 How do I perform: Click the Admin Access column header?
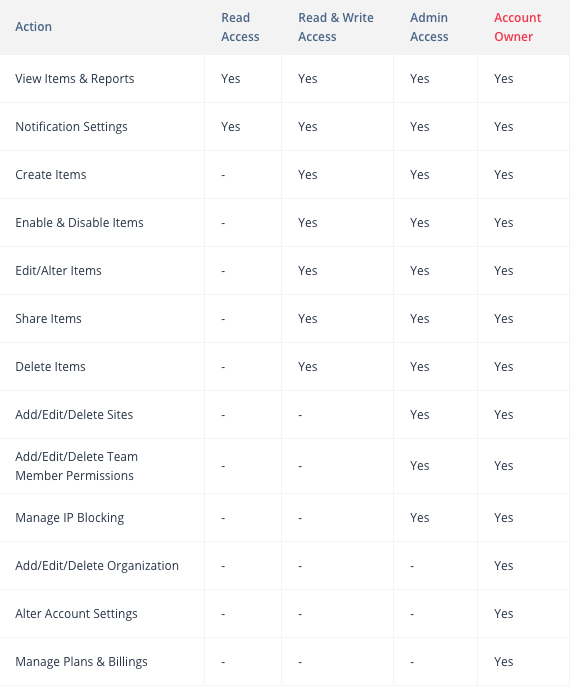click(429, 27)
